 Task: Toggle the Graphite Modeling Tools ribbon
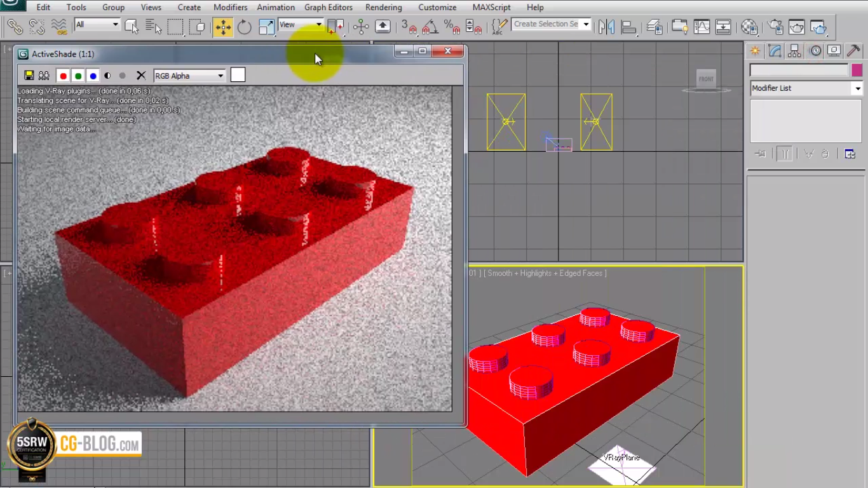(679, 27)
